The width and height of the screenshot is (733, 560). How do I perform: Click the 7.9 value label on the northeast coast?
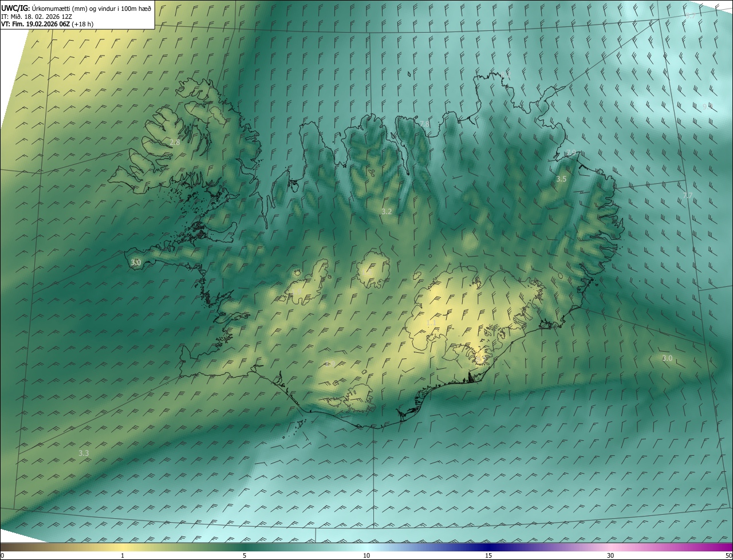coord(571,152)
